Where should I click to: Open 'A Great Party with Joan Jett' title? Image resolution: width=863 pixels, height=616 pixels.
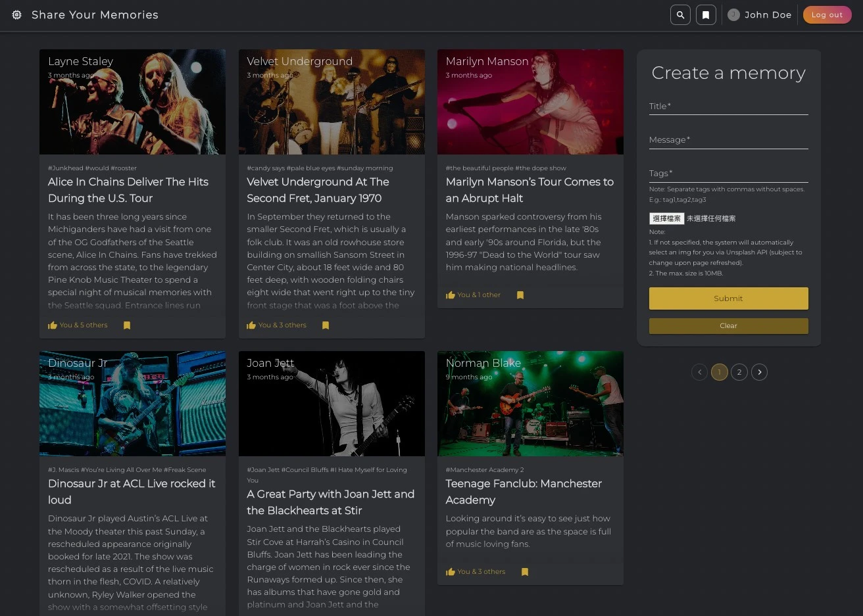[330, 502]
